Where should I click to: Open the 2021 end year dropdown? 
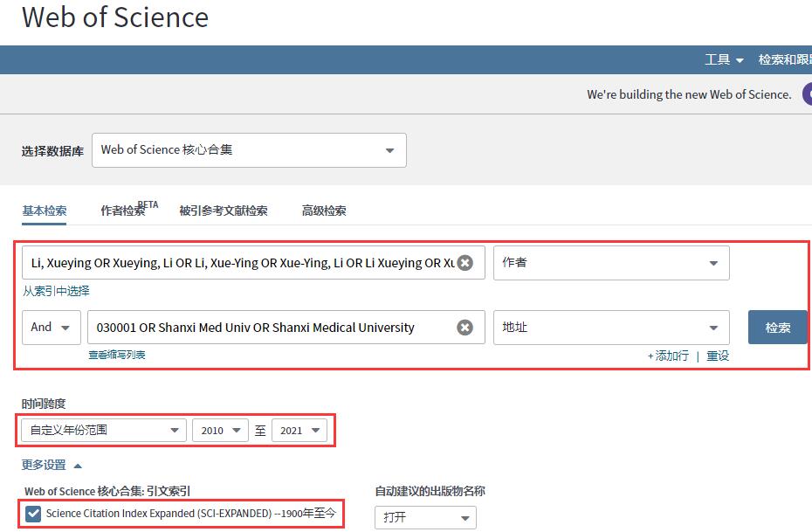pyautogui.click(x=299, y=430)
